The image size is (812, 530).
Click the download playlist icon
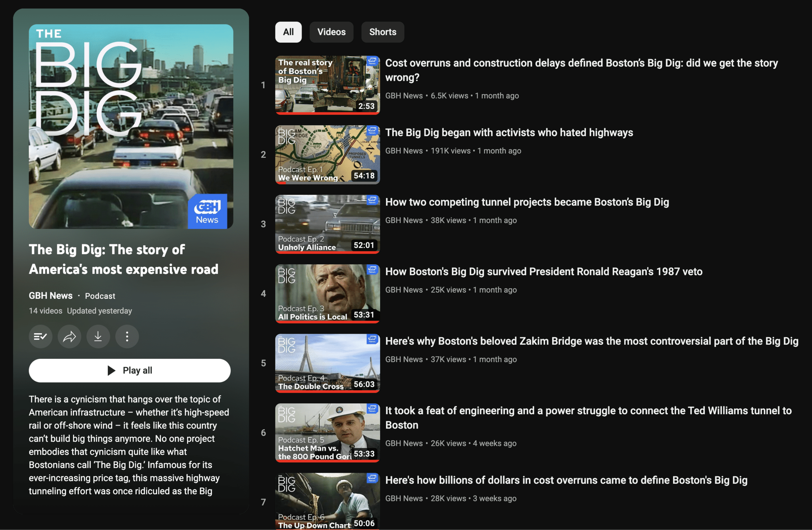98,336
